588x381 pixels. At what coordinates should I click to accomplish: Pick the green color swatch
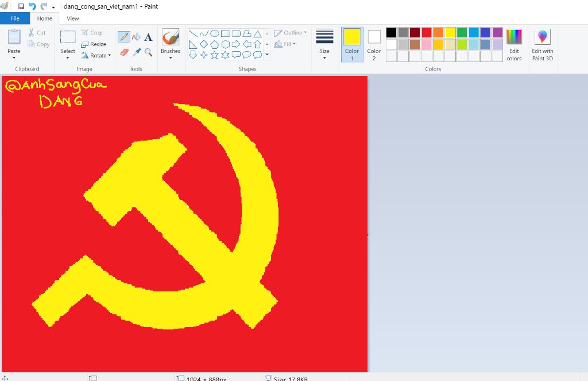[462, 33]
